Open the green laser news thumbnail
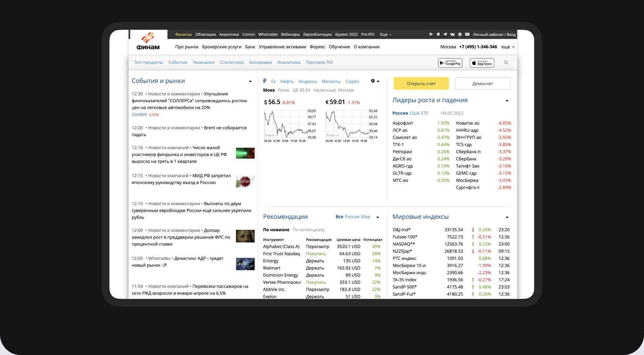Viewport: 644px width, 355px height. pyautogui.click(x=245, y=153)
